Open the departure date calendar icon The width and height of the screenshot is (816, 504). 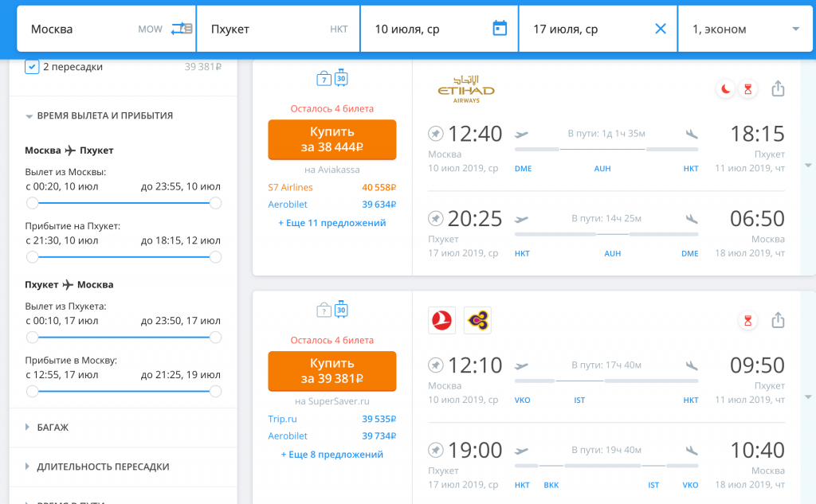click(500, 29)
